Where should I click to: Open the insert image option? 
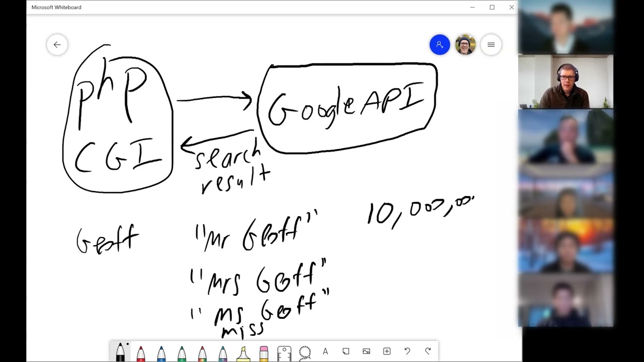tap(366, 351)
